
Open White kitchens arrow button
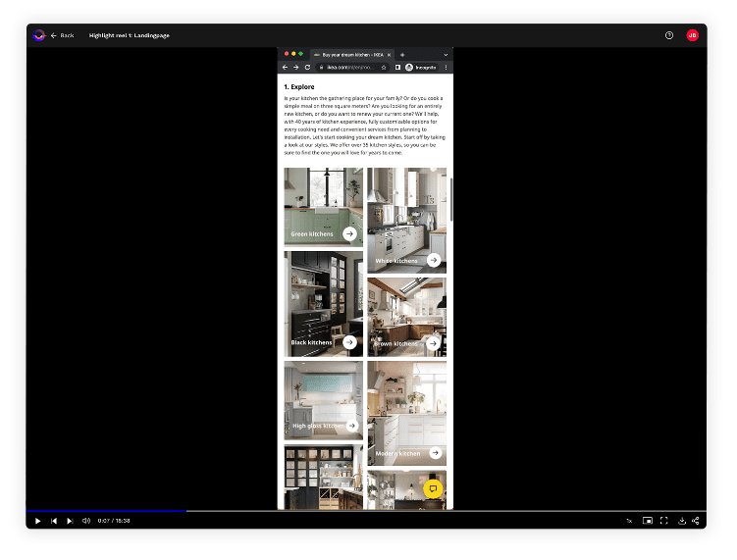click(434, 260)
